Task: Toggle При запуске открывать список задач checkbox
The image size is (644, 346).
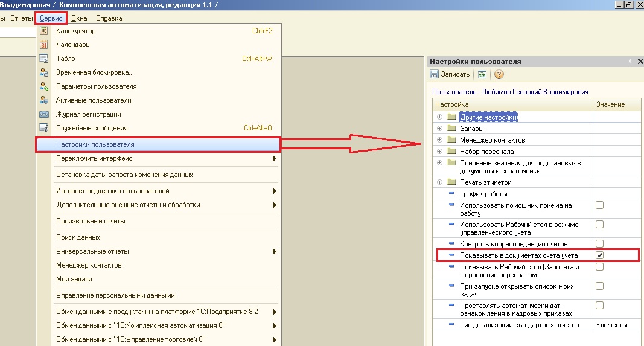Action: tap(600, 286)
